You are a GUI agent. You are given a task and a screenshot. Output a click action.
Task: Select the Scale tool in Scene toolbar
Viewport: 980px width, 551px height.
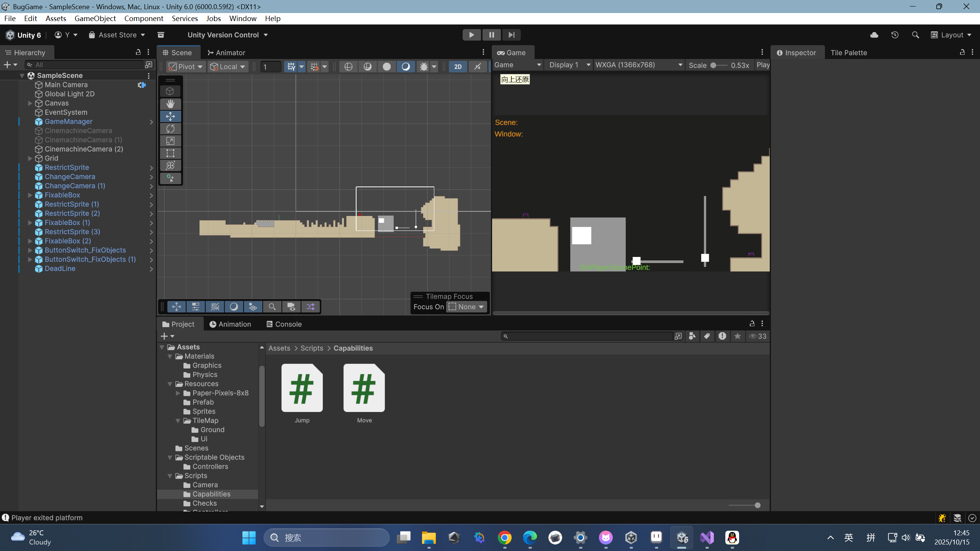170,141
